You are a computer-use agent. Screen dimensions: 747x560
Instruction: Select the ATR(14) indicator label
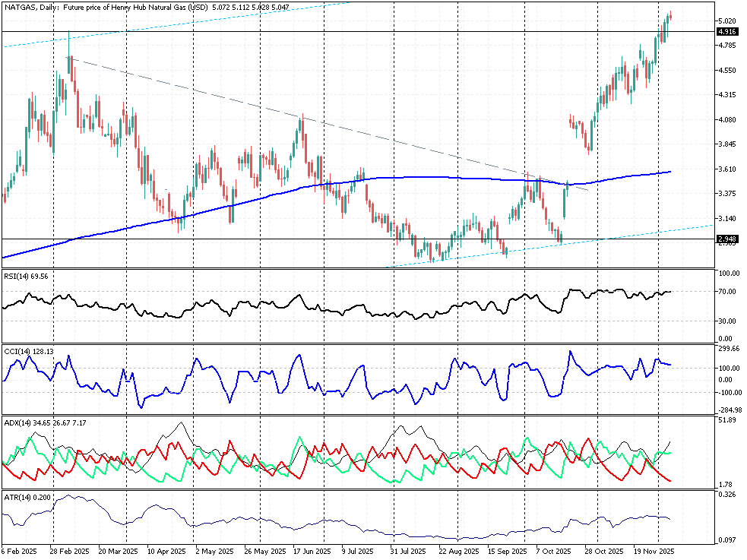point(27,497)
